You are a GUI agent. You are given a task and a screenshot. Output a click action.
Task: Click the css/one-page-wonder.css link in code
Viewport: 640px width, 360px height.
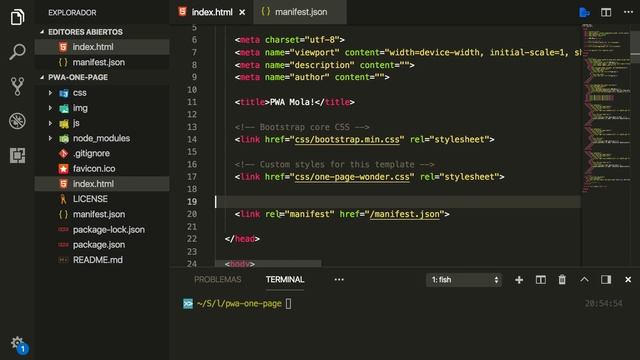(x=352, y=177)
